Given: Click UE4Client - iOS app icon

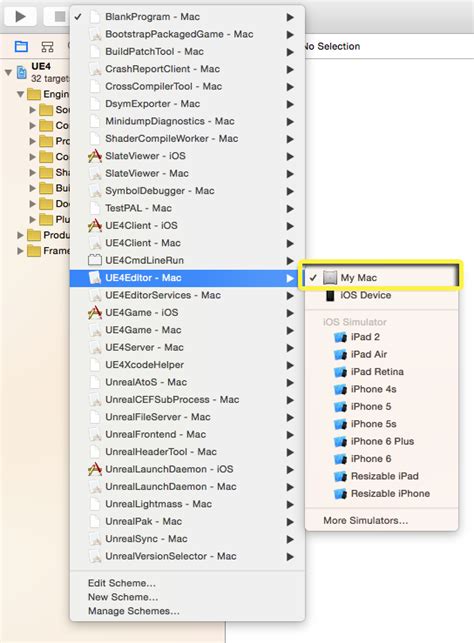Looking at the screenshot, I should (95, 226).
